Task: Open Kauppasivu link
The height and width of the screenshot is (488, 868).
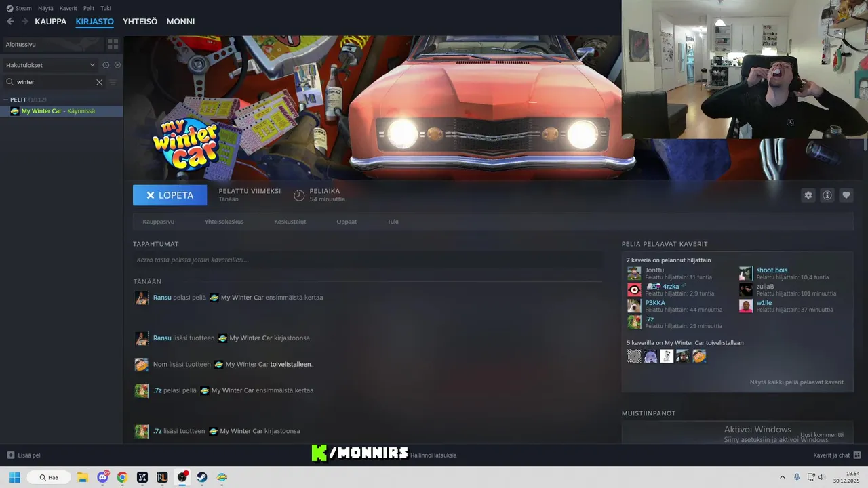Action: pos(159,222)
